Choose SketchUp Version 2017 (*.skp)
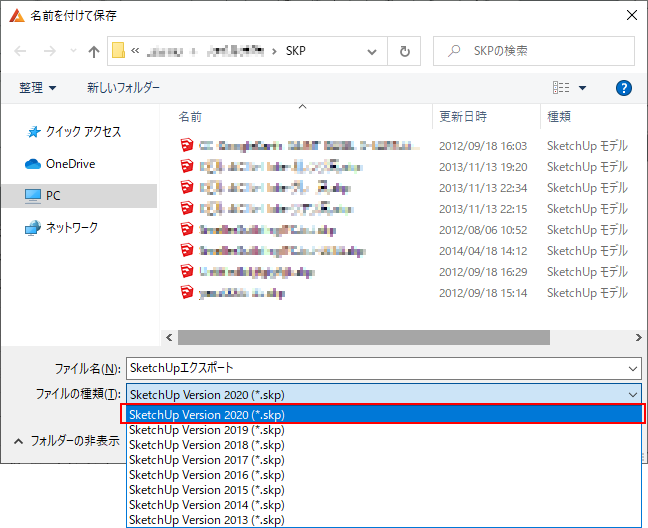 [x=384, y=460]
